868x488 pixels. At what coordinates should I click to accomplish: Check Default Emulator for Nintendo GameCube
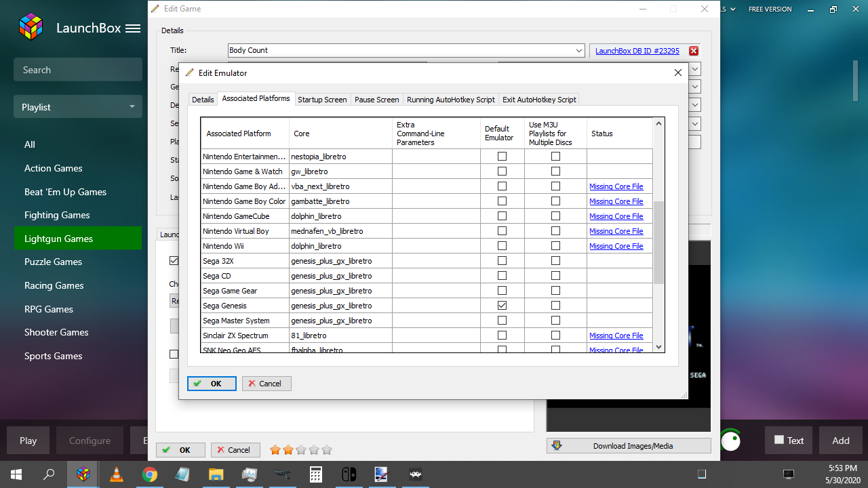coord(502,216)
